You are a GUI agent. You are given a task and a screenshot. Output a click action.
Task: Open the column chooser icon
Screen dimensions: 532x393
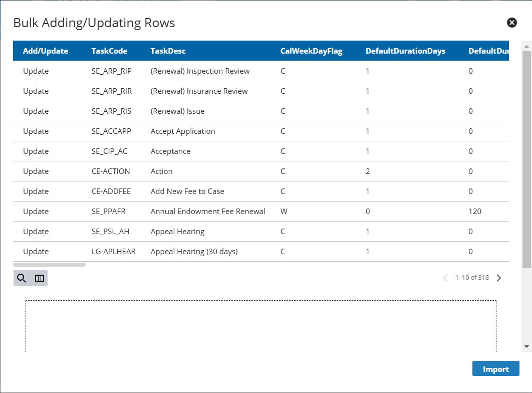40,278
